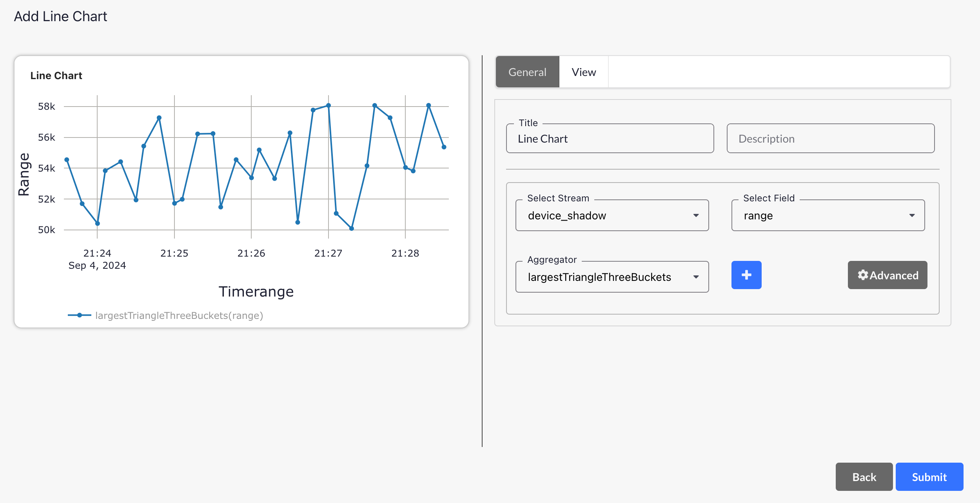Open the Select Stream dropdown arrow

(x=696, y=215)
